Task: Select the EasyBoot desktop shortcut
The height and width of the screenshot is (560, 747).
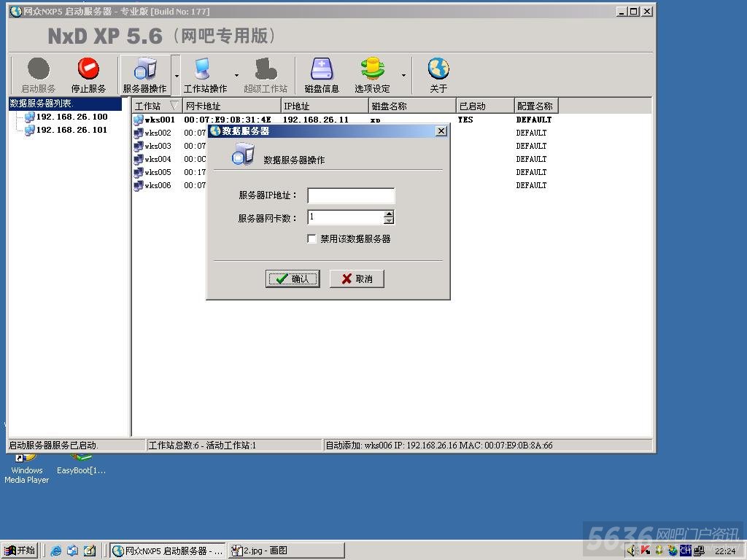Action: 81,465
